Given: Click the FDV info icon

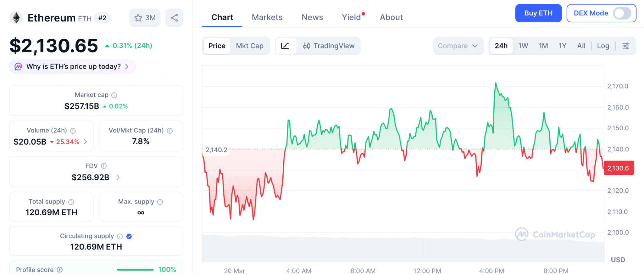Looking at the screenshot, I should pyautogui.click(x=104, y=166).
